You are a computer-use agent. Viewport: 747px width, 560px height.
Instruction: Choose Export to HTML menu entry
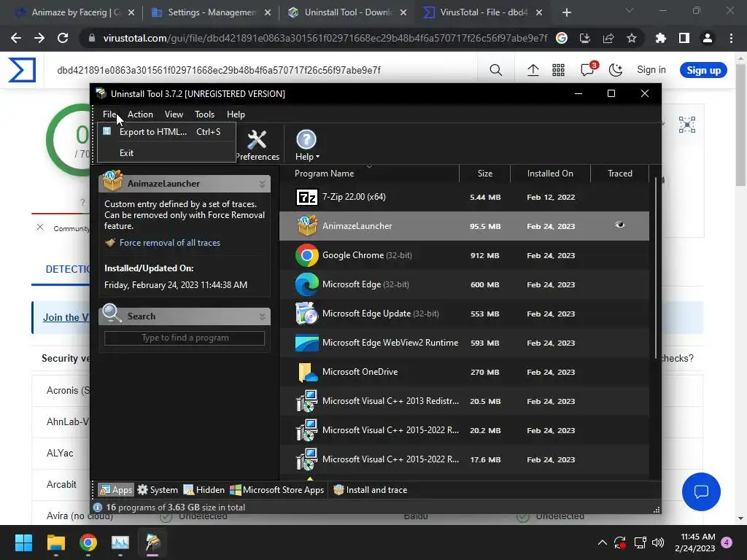point(166,132)
